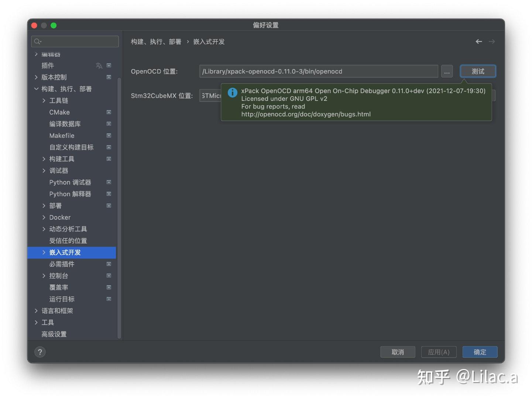
Task: Click the info icon in the OpenOCD popup
Action: click(x=232, y=92)
